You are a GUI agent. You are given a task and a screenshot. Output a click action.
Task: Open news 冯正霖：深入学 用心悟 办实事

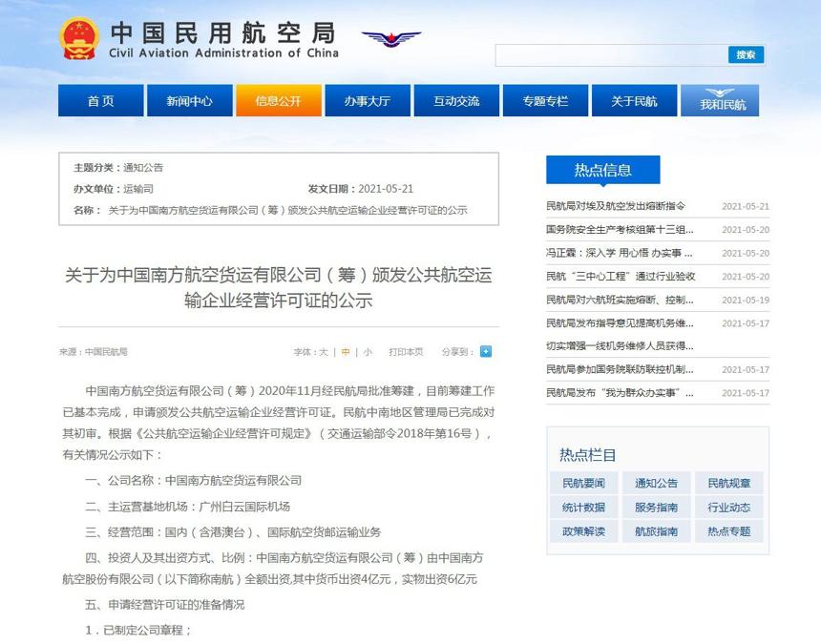619,253
